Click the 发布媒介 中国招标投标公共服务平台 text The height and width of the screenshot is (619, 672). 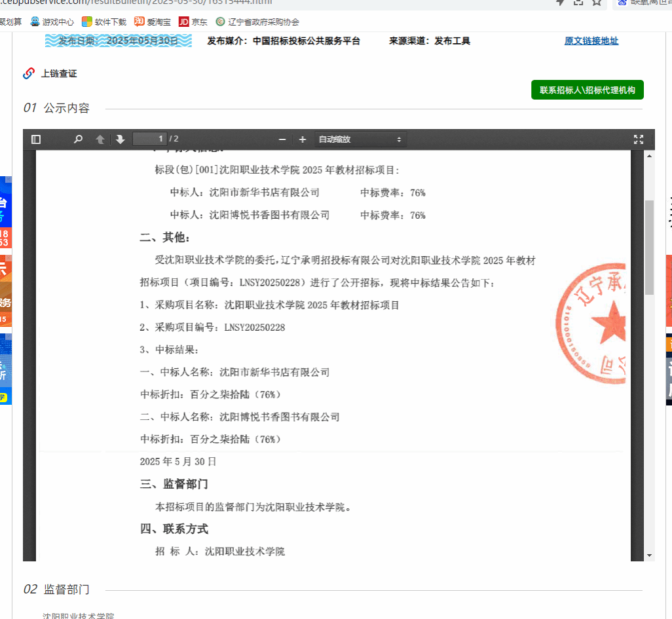click(x=284, y=41)
